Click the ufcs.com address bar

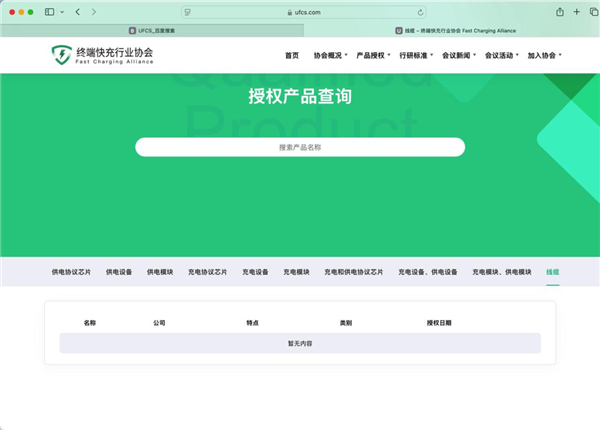[x=300, y=12]
